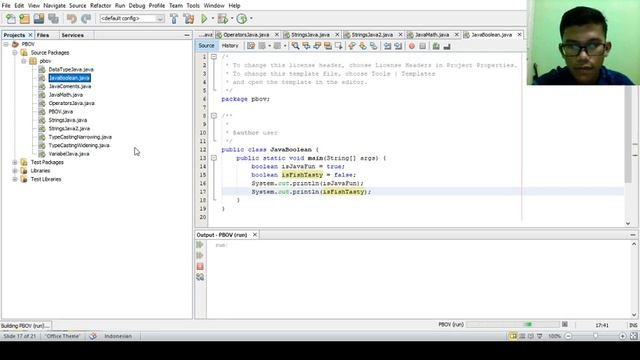Click Previous Bookmark icon in editor toolbar
640x360 pixels.
click(352, 46)
